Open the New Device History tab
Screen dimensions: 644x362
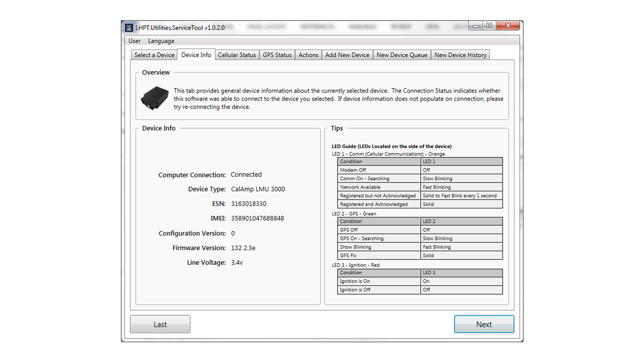460,55
